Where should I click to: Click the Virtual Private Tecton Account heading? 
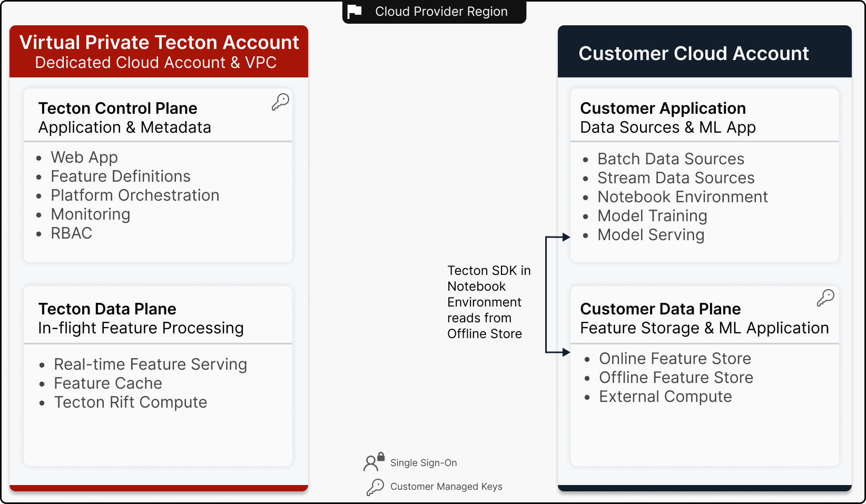(x=159, y=42)
